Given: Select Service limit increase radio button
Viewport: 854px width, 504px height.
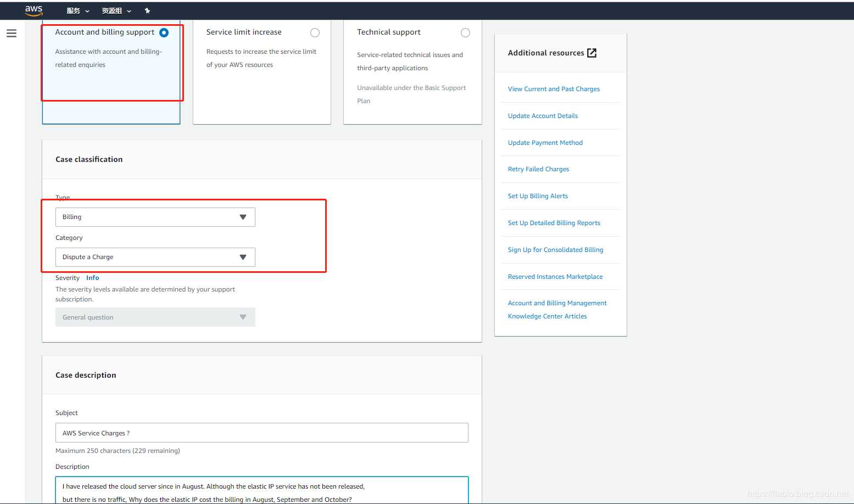Looking at the screenshot, I should click(x=315, y=33).
